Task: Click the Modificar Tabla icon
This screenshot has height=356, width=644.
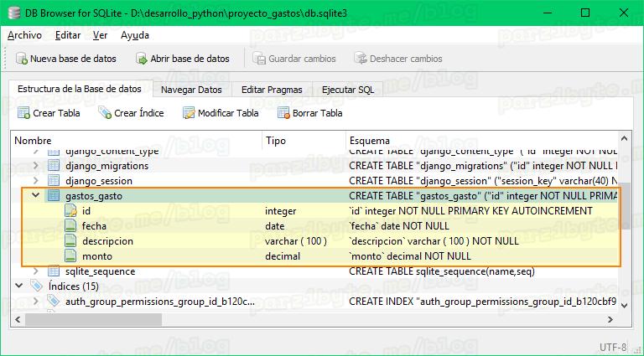Action: [x=189, y=113]
